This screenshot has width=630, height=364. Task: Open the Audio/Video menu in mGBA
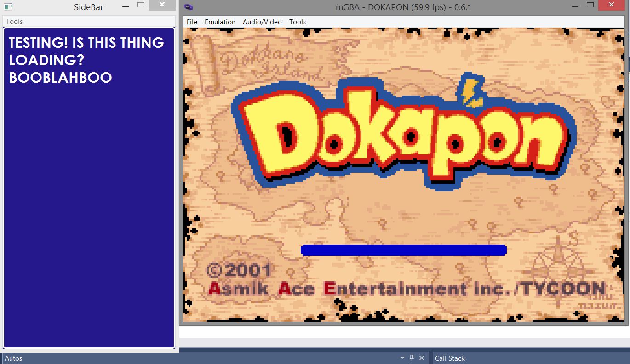tap(262, 22)
